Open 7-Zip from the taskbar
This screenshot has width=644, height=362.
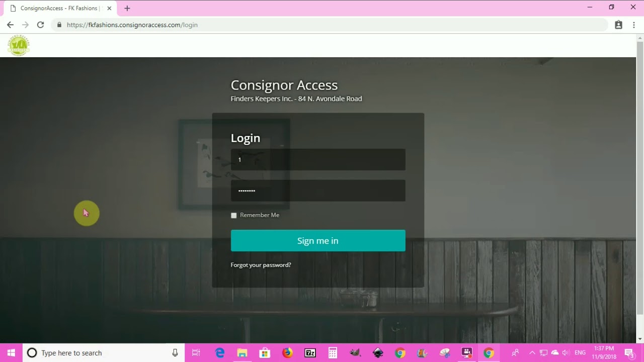(x=310, y=353)
